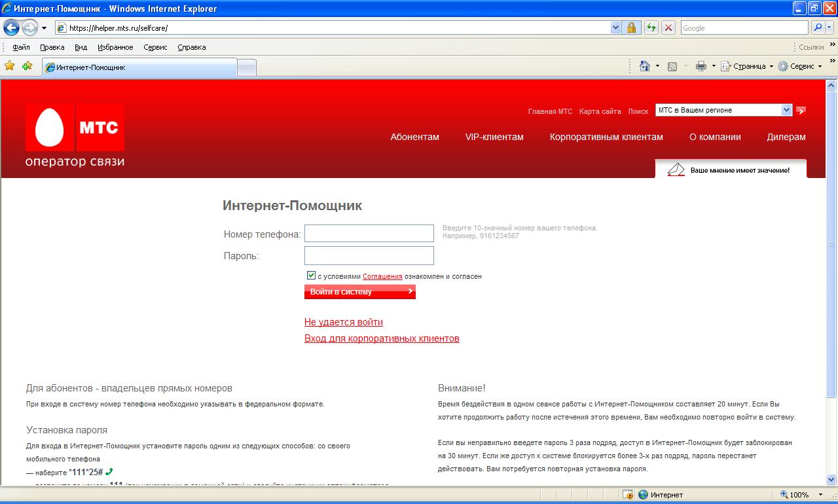Start search with the magnifier icon
Image resolution: width=838 pixels, height=504 pixels.
[817, 28]
